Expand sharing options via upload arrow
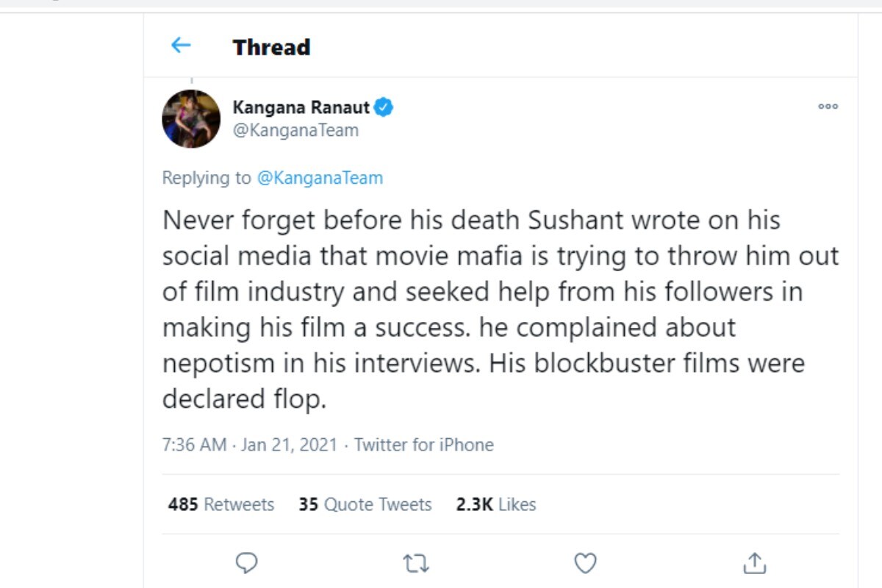Image resolution: width=882 pixels, height=588 pixels. [x=754, y=564]
